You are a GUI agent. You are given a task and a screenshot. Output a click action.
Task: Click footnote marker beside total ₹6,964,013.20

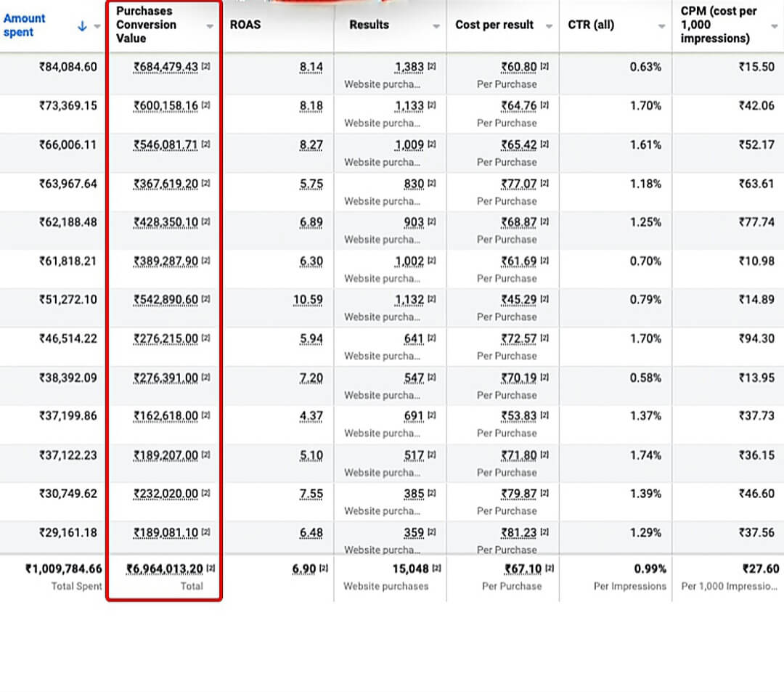click(x=211, y=569)
